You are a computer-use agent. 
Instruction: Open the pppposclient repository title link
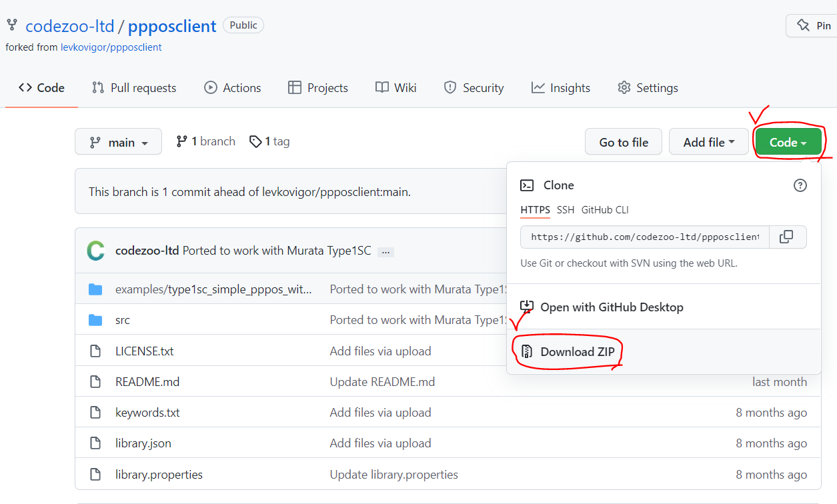(x=172, y=26)
